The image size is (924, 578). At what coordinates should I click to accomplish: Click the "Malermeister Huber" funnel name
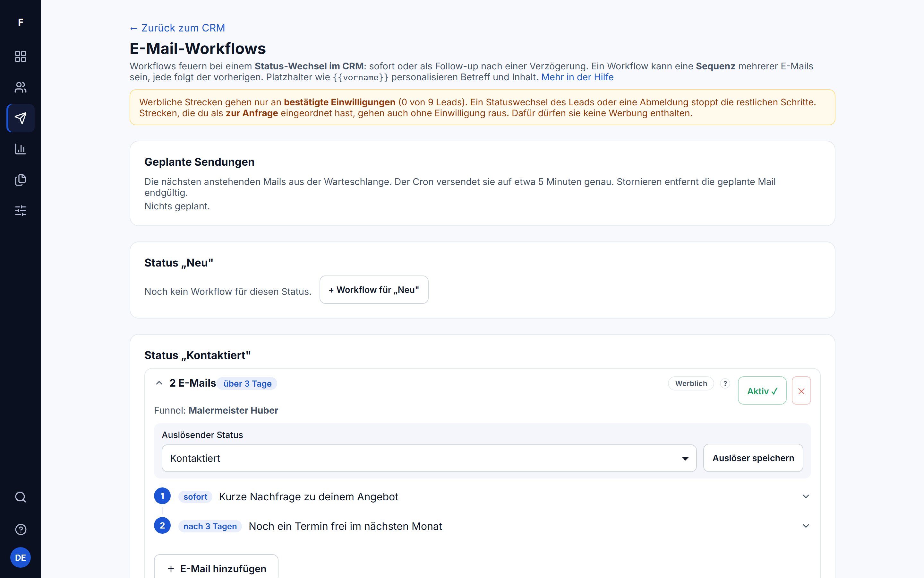233,410
